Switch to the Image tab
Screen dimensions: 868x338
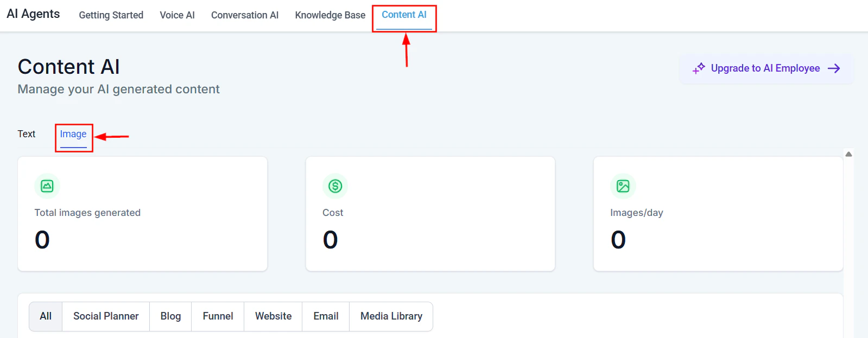coord(73,134)
